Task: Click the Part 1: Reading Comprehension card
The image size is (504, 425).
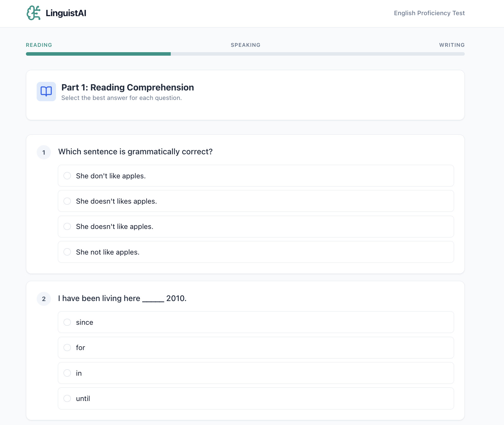Action: tap(245, 95)
